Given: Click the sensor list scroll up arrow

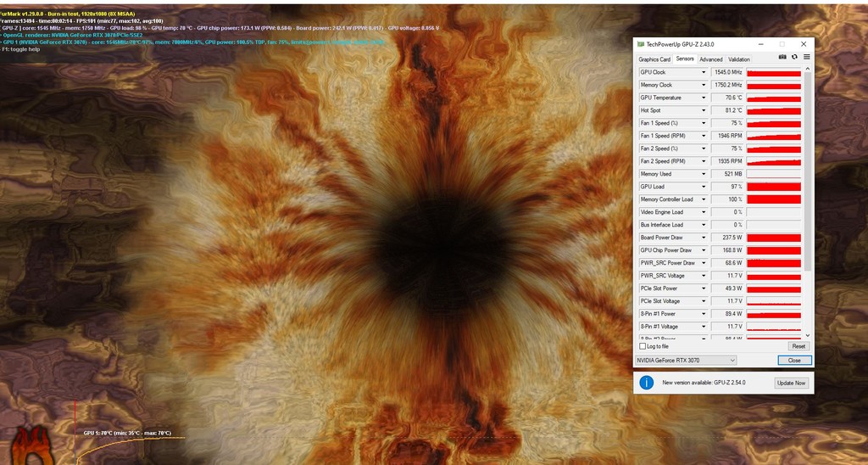Looking at the screenshot, I should (x=807, y=69).
